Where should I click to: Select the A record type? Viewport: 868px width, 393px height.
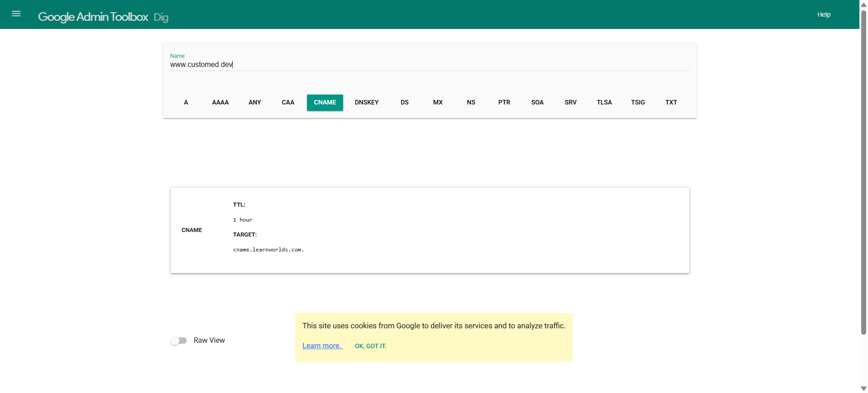186,103
